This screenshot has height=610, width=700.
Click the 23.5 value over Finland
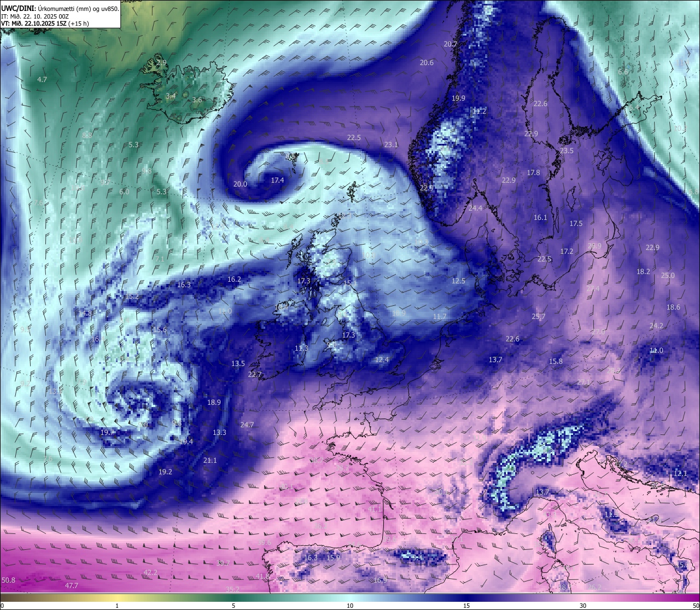tap(567, 151)
